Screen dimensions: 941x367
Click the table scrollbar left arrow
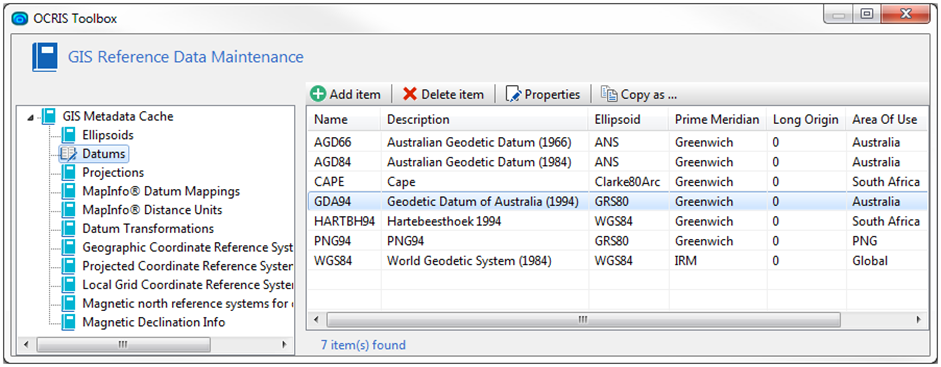coord(316,320)
